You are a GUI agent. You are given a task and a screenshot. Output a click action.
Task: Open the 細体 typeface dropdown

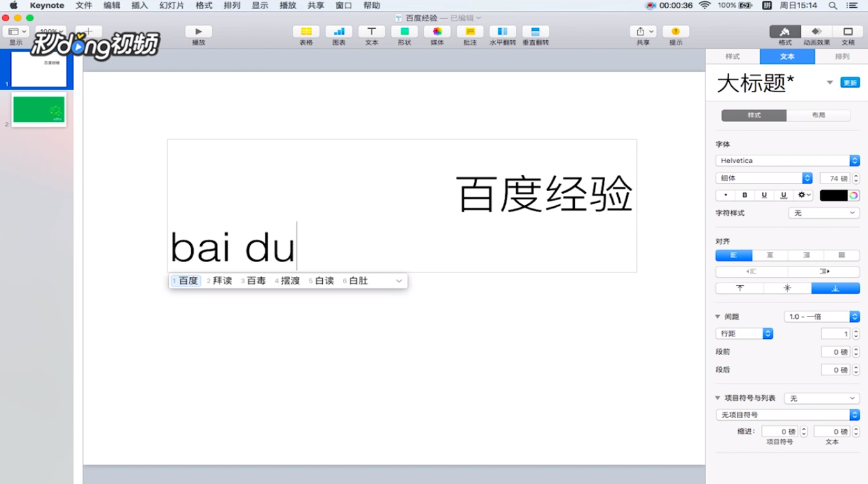(x=764, y=178)
